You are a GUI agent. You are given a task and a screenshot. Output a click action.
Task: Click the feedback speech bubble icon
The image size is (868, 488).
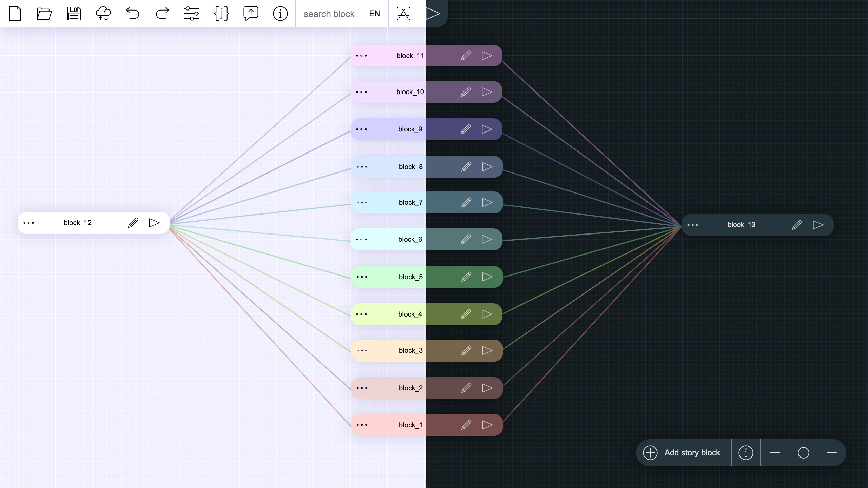[251, 14]
